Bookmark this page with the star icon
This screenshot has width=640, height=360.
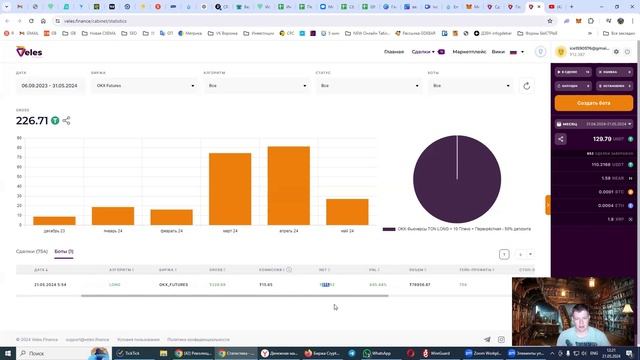click(550, 21)
